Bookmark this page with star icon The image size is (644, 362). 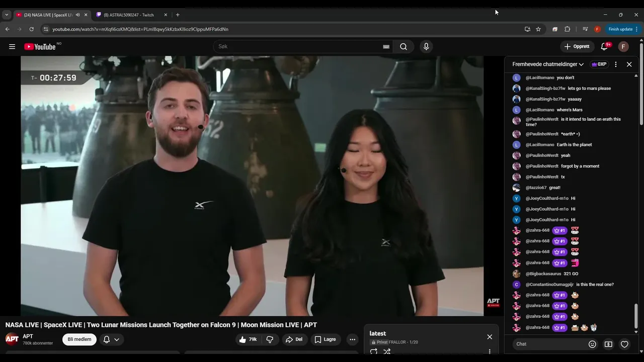[x=538, y=29]
